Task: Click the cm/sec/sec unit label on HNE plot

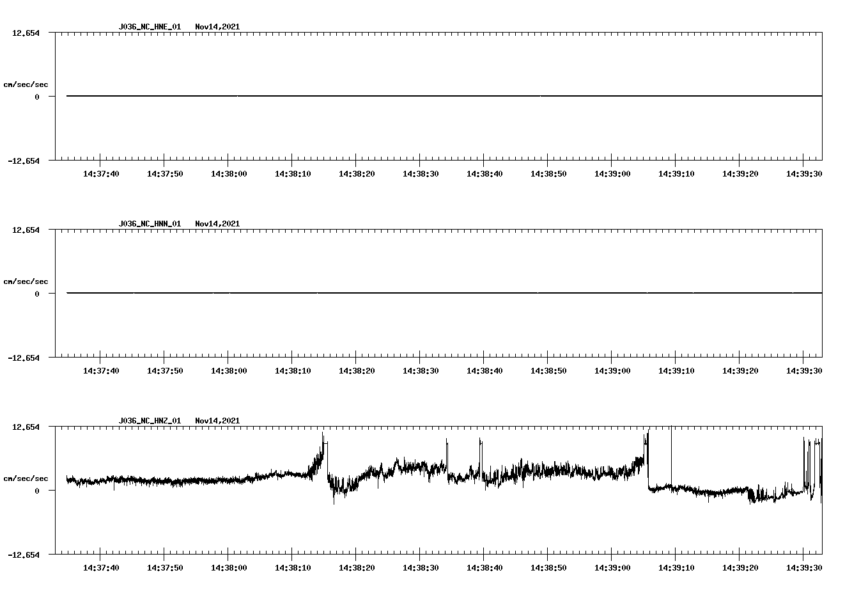Action: click(26, 84)
